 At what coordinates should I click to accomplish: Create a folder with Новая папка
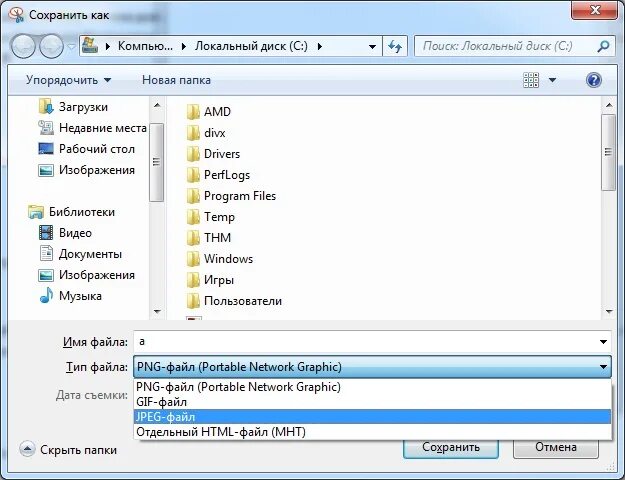[176, 80]
